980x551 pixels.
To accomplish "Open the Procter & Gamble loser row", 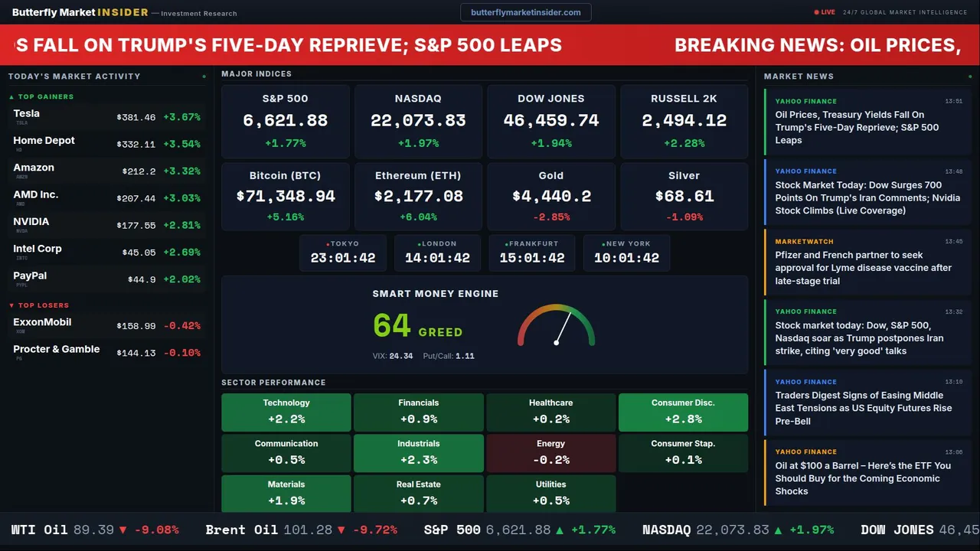I will click(106, 353).
